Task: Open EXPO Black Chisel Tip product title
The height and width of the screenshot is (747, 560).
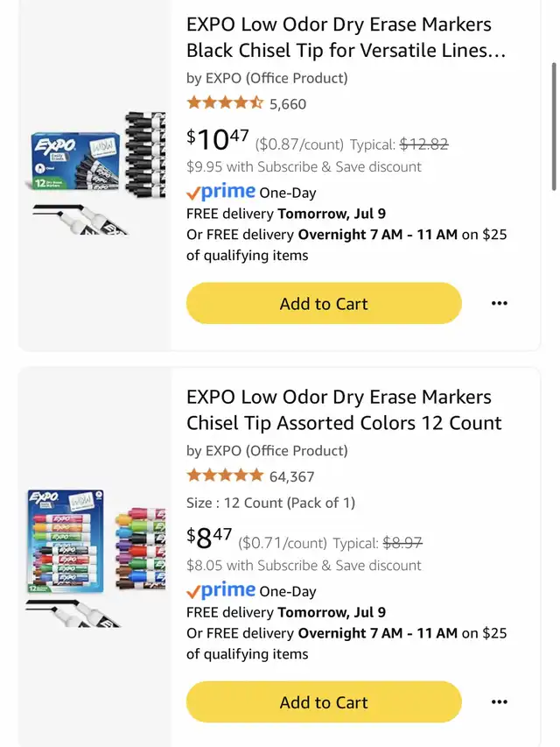Action: click(x=346, y=37)
